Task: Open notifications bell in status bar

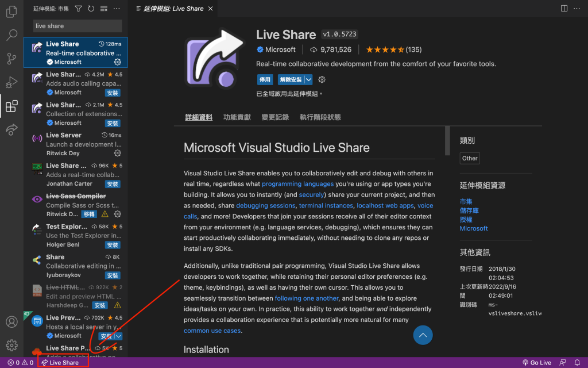Action: pyautogui.click(x=577, y=362)
